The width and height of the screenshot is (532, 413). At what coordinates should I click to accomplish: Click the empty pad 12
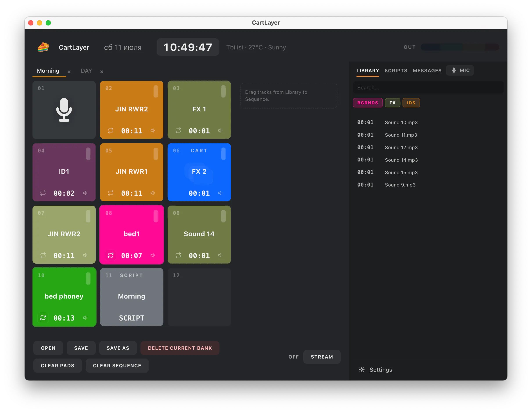point(199,297)
